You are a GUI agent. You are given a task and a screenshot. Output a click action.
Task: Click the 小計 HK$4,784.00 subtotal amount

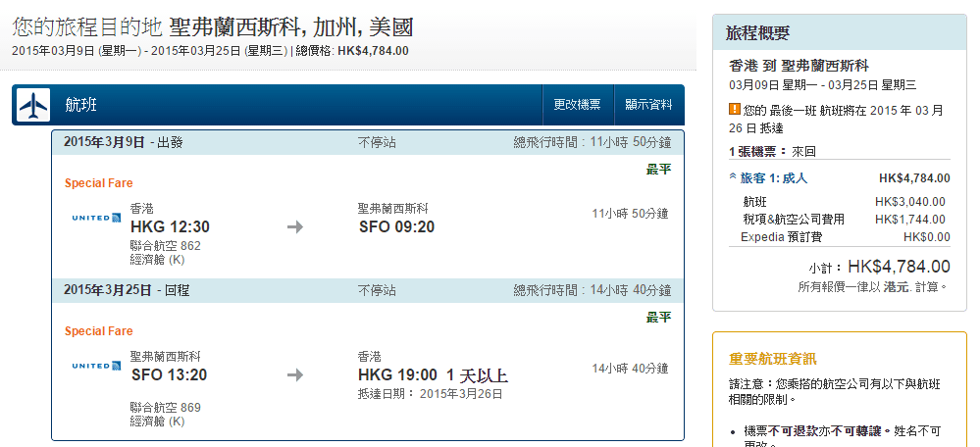(899, 266)
